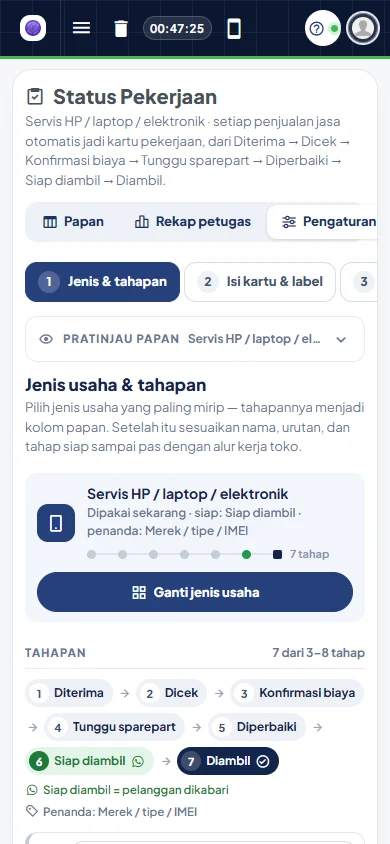The image size is (390, 844).
Task: Select stage 6 Siap diambil chip
Action: 89,761
